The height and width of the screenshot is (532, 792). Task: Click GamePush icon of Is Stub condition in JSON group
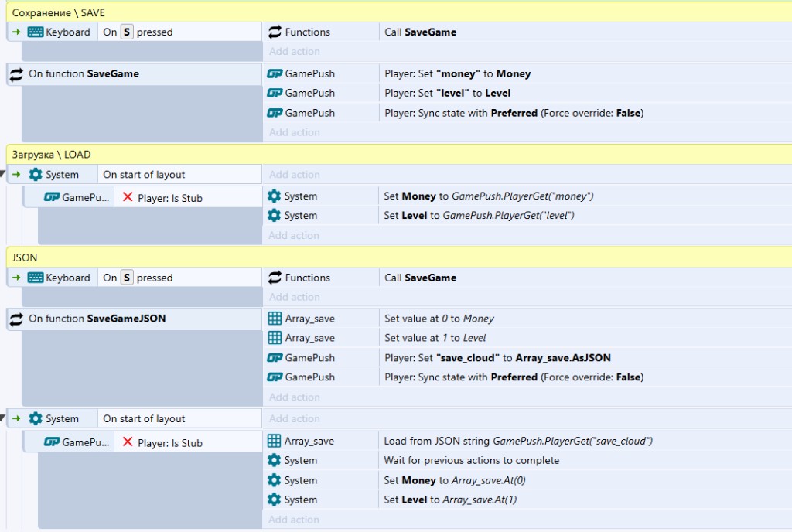[52, 442]
